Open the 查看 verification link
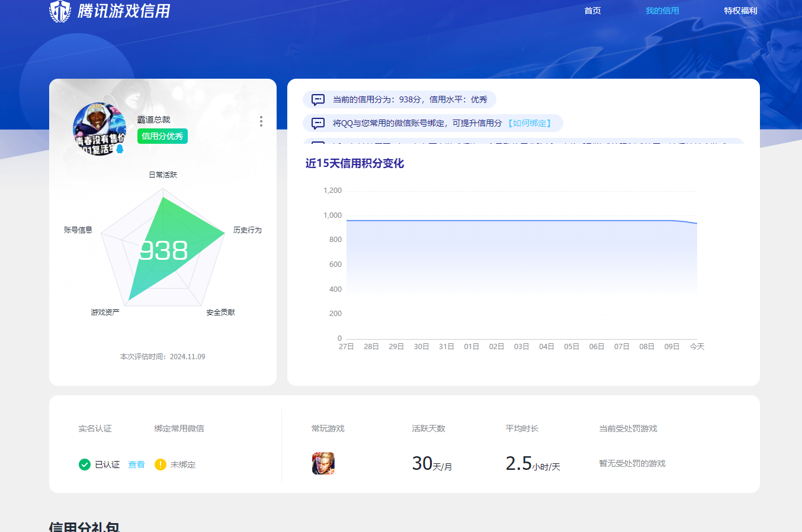Viewport: 802px width, 532px height. tap(136, 465)
